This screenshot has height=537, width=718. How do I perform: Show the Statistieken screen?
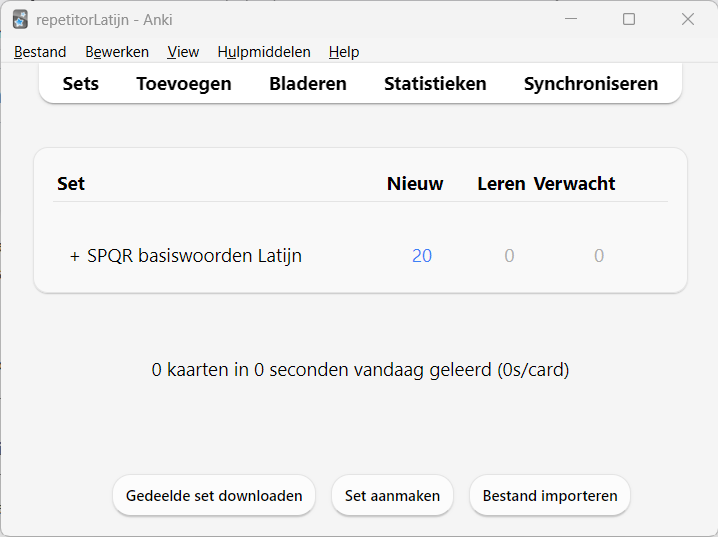pyautogui.click(x=435, y=84)
